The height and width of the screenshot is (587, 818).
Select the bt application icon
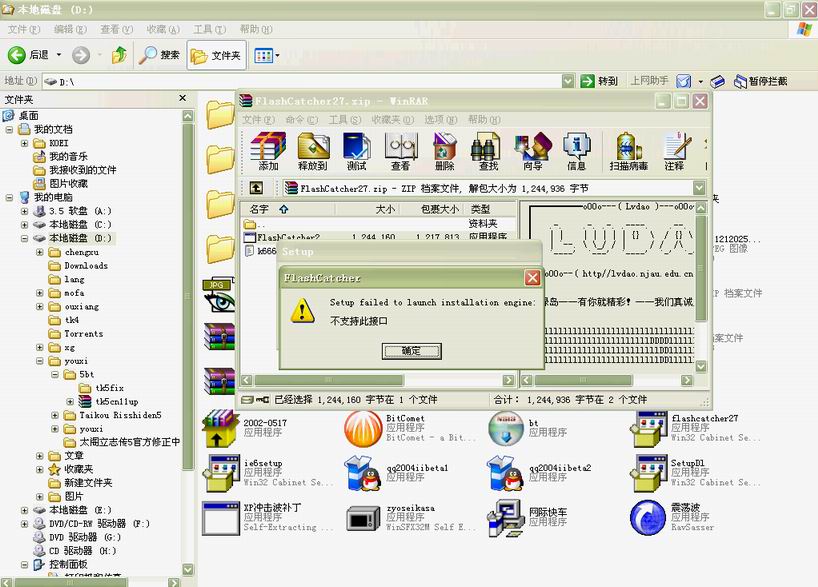click(506, 429)
